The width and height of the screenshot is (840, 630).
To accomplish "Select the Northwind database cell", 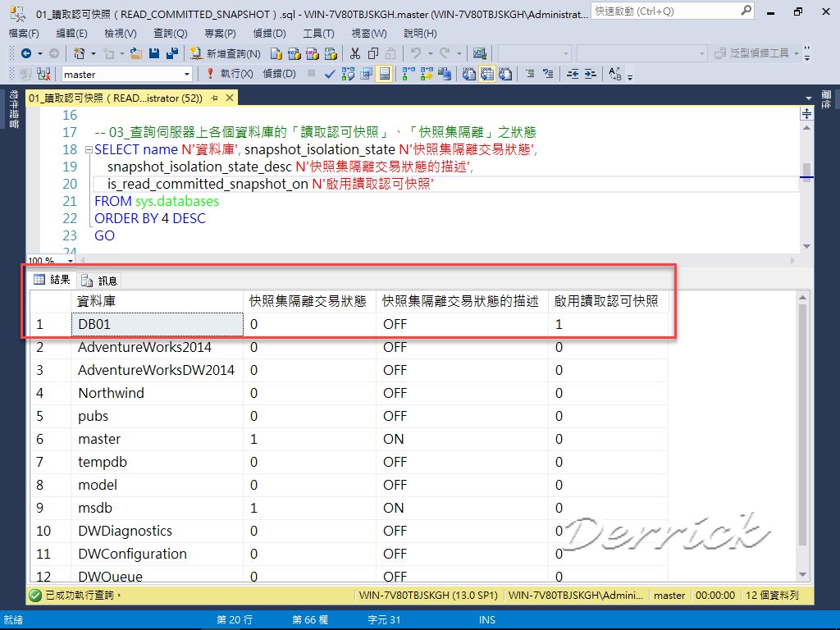I will coord(157,393).
